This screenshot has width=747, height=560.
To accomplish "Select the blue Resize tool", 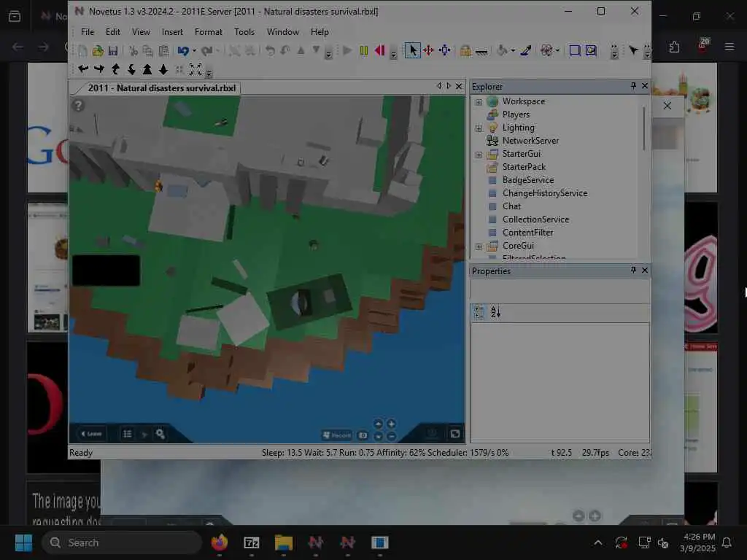I will 444,50.
